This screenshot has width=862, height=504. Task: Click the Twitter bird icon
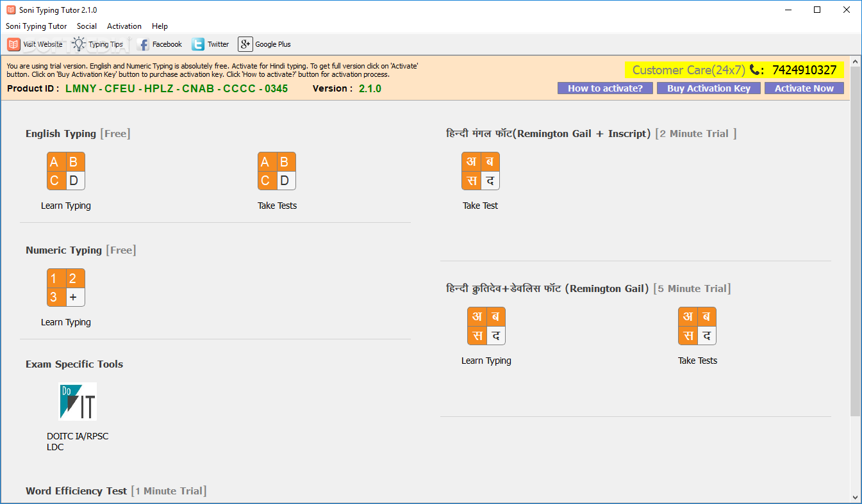click(198, 44)
